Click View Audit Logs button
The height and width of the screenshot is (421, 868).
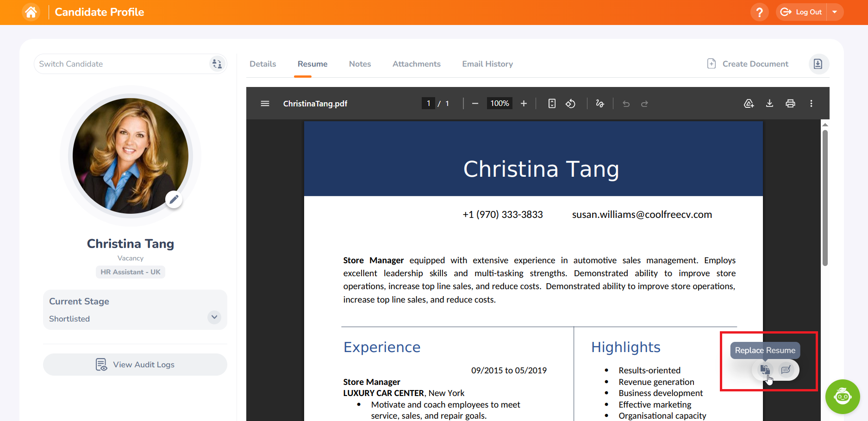(135, 365)
